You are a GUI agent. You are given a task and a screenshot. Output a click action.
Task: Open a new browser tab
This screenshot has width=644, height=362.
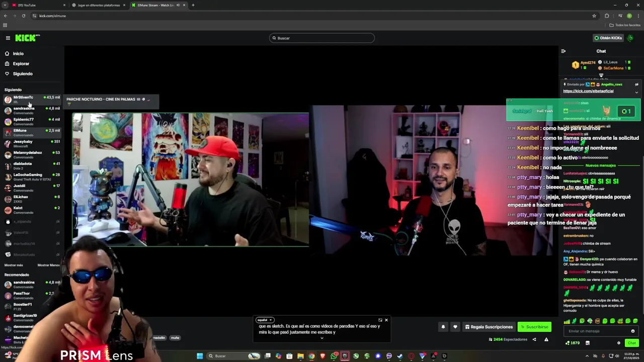(x=193, y=5)
